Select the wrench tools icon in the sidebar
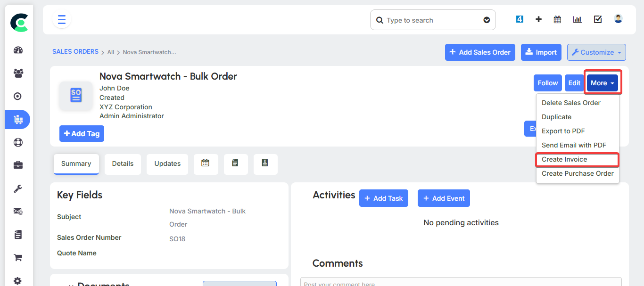This screenshot has height=286, width=644. (x=17, y=188)
